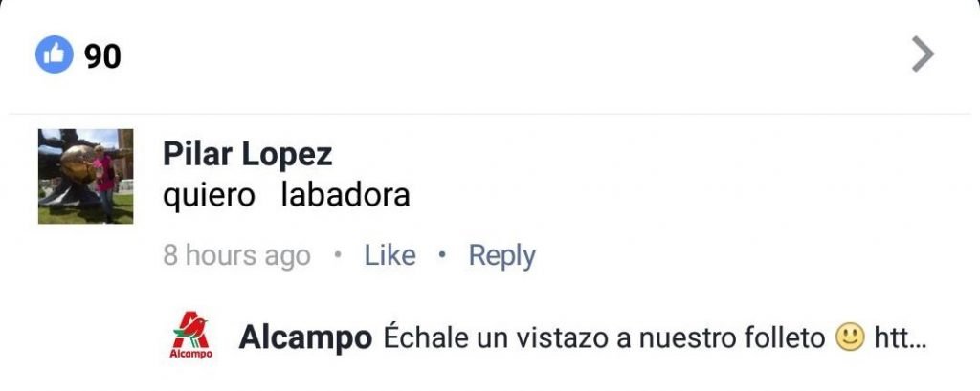
Task: Open the truncated 'htt...' link
Action: (x=900, y=338)
